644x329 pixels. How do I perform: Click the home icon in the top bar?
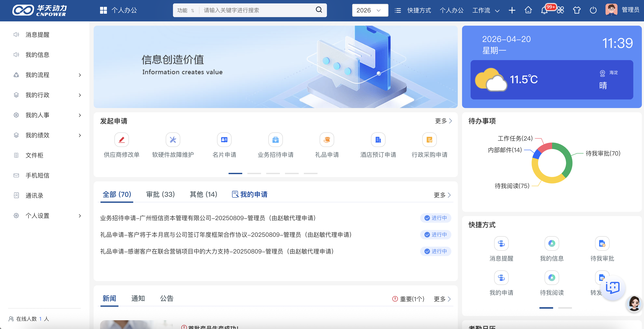[528, 10]
